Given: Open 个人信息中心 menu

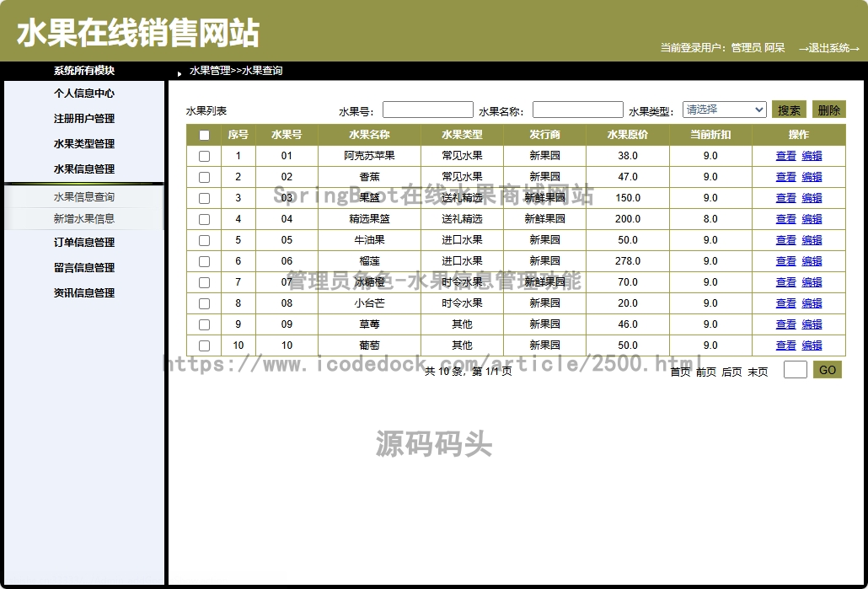Looking at the screenshot, I should (84, 94).
